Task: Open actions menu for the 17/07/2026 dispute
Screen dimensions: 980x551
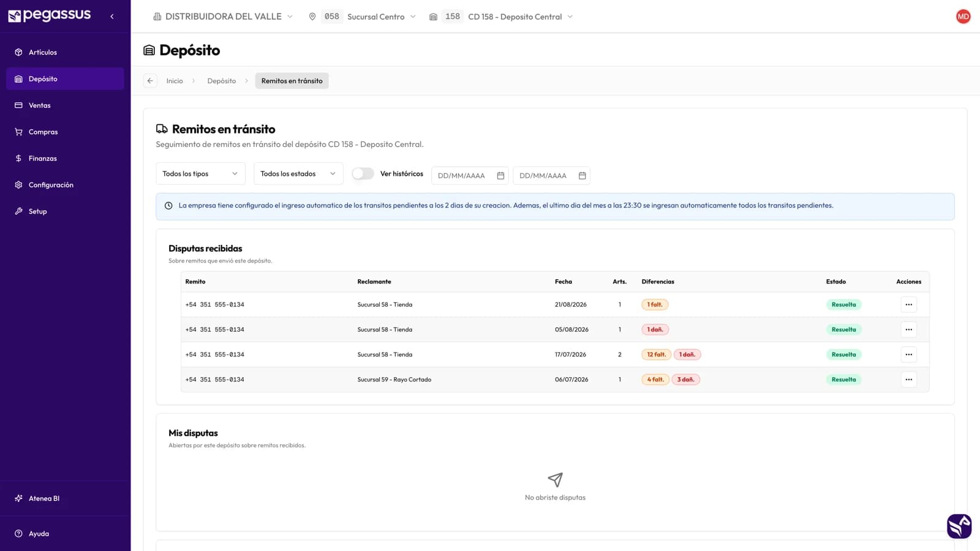Action: tap(908, 354)
